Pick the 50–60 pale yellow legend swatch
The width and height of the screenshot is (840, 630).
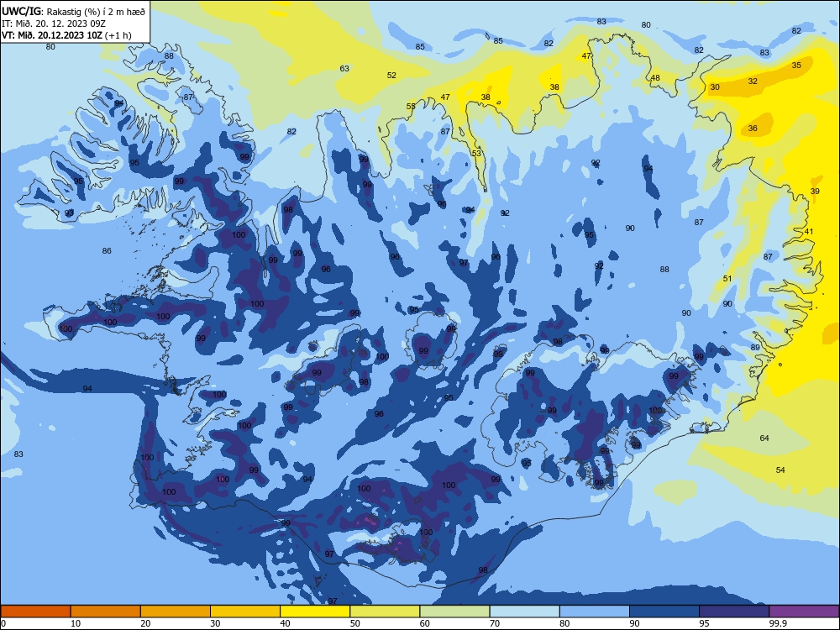click(x=385, y=612)
